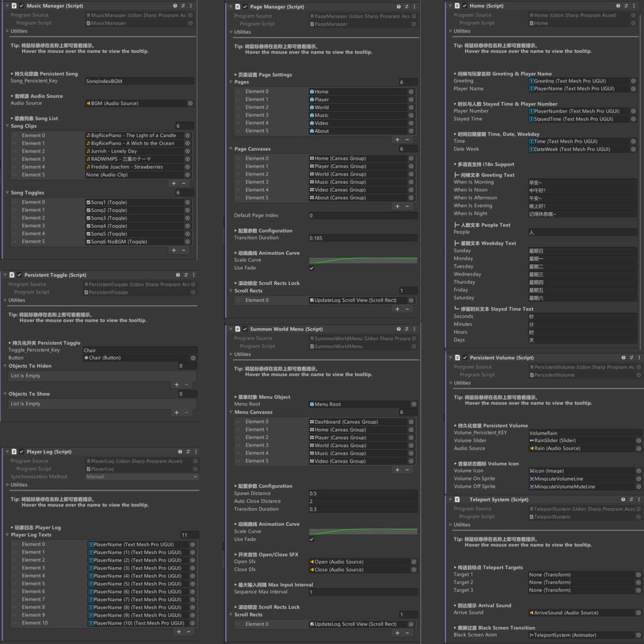
Task: Add element to Player Log Texts list
Action: point(179,632)
